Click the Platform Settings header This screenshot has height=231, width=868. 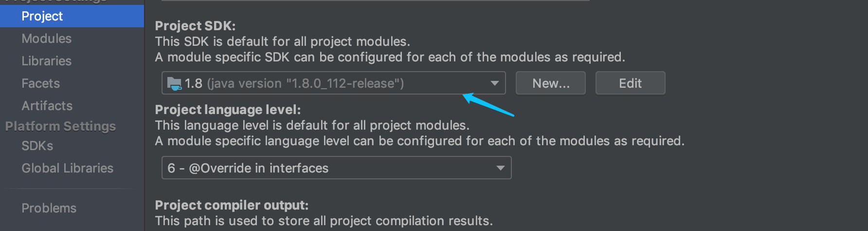click(x=61, y=126)
